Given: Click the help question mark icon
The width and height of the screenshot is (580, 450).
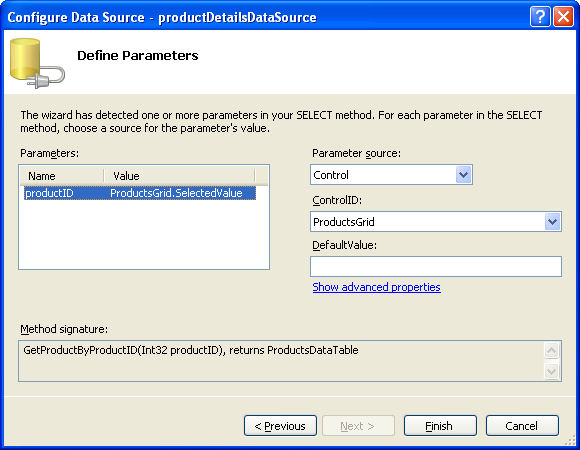Looking at the screenshot, I should (x=540, y=17).
